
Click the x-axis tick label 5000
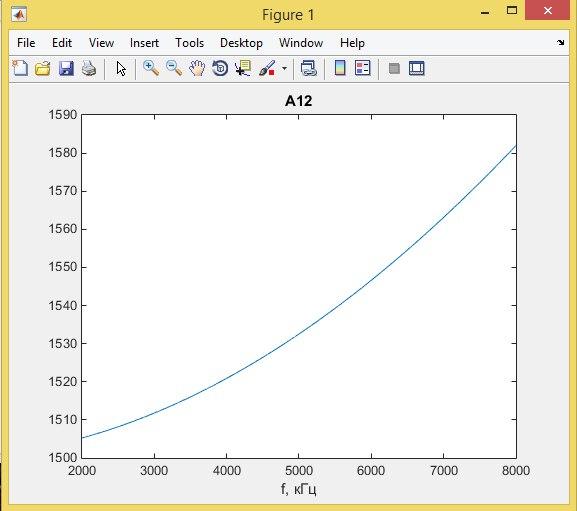pyautogui.click(x=299, y=471)
